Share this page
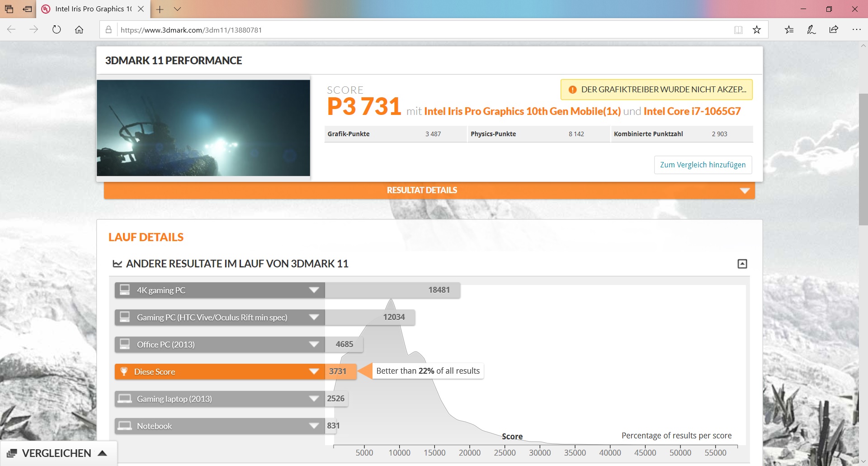The height and width of the screenshot is (466, 868). pyautogui.click(x=834, y=30)
